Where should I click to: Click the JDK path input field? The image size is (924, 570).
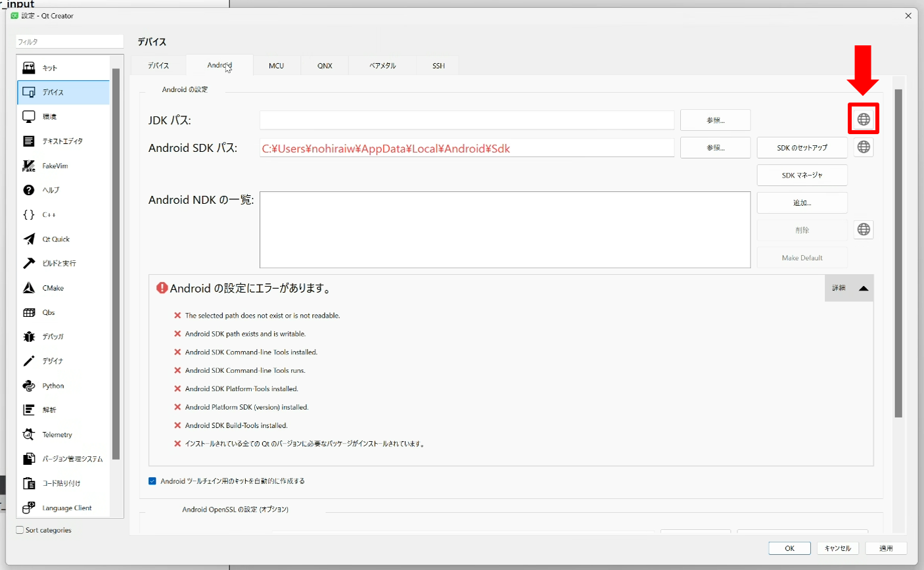click(467, 120)
